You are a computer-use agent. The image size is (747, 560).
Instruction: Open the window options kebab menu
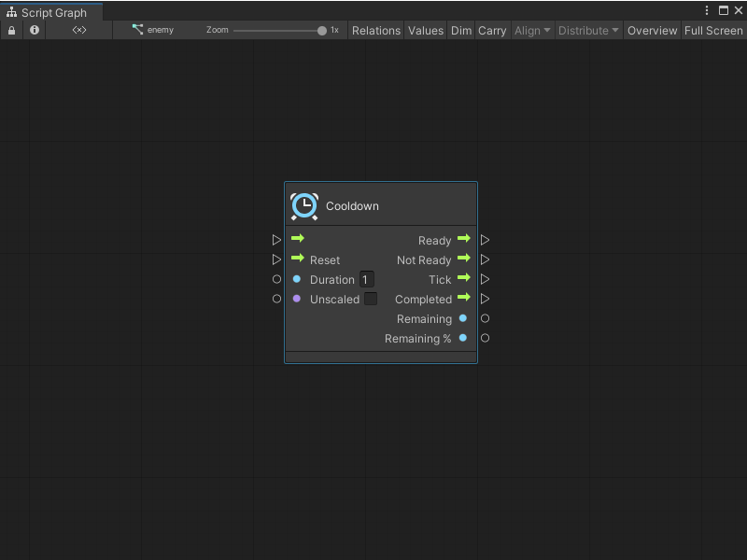[x=707, y=10]
